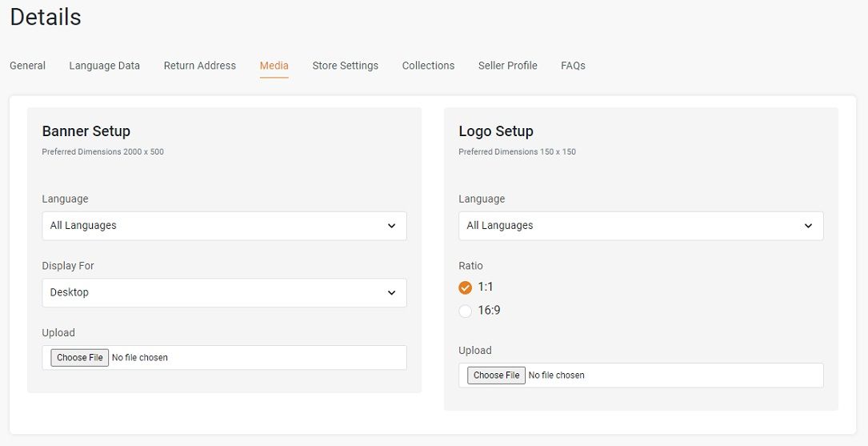Click Choose File under Logo Setup
Screen dimensions: 868x446
[x=497, y=375]
